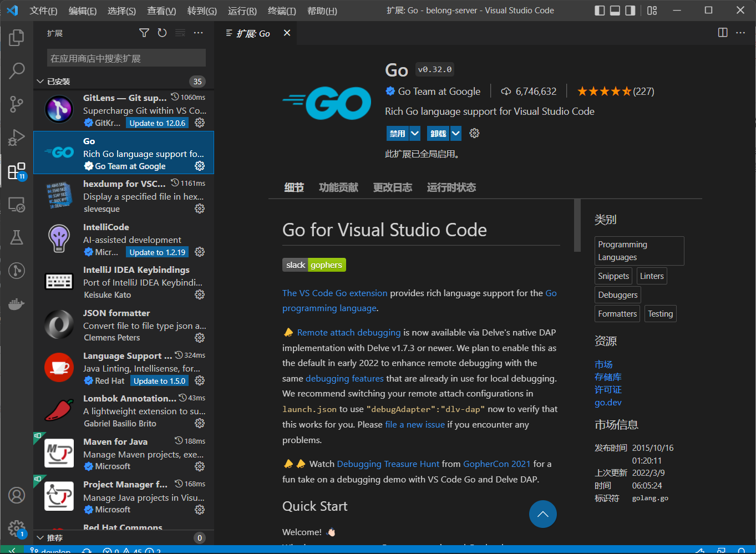
Task: Click gear icon beside the uninstall button
Action: [474, 133]
